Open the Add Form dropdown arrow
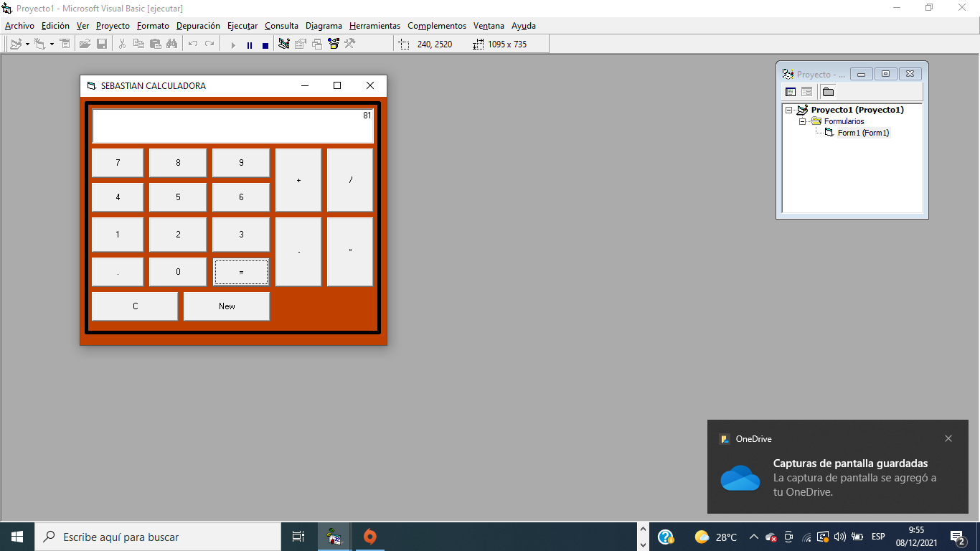The width and height of the screenshot is (980, 551). point(52,44)
